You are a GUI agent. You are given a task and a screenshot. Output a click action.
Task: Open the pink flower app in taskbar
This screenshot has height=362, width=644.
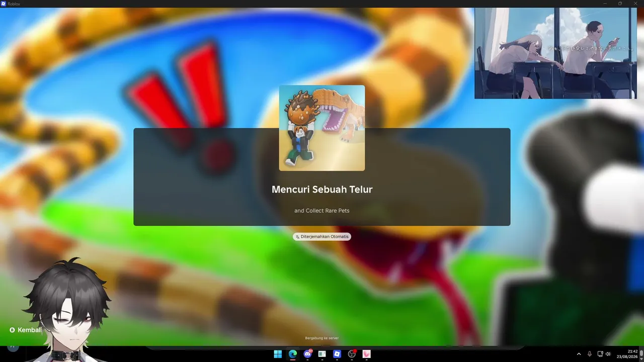coord(366,354)
